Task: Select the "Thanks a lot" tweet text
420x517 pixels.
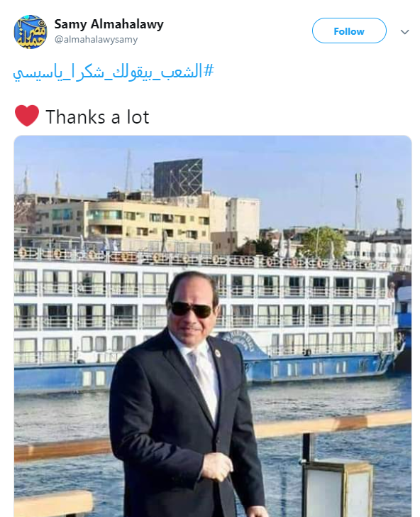Action: (x=97, y=117)
